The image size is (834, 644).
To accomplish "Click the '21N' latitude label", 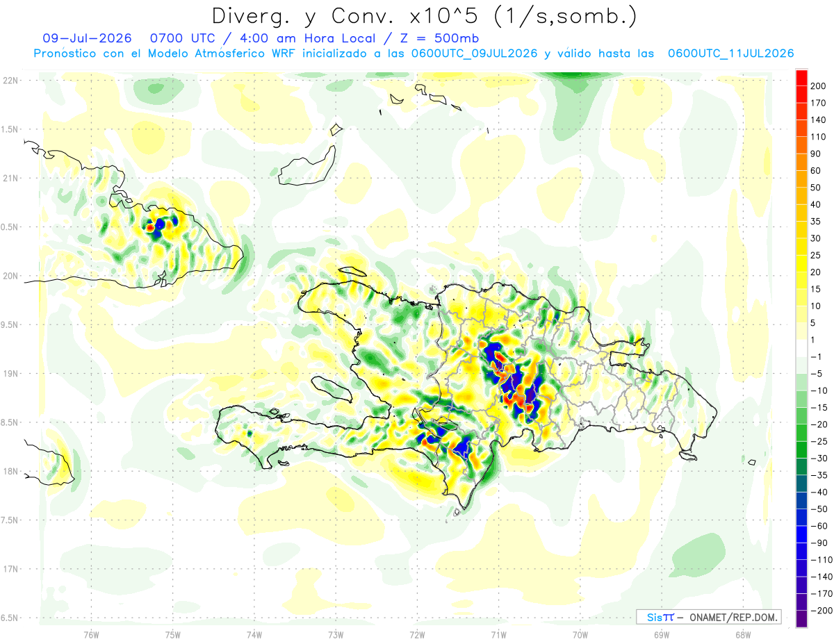I will click(10, 178).
